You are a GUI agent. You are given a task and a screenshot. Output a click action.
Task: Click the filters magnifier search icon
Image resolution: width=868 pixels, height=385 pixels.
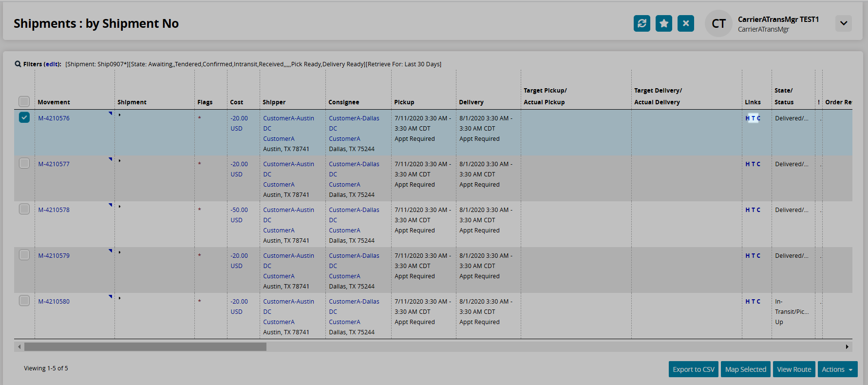coord(18,64)
